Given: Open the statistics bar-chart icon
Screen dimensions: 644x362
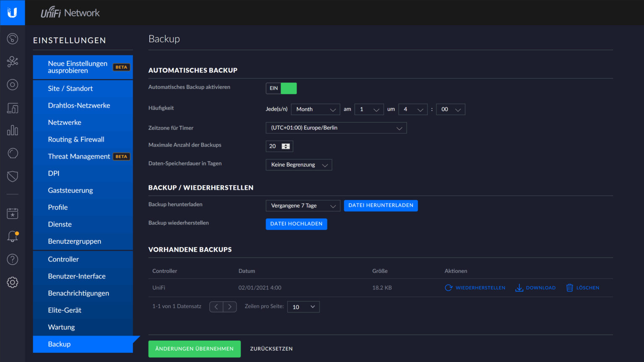Looking at the screenshot, I should pyautogui.click(x=13, y=130).
